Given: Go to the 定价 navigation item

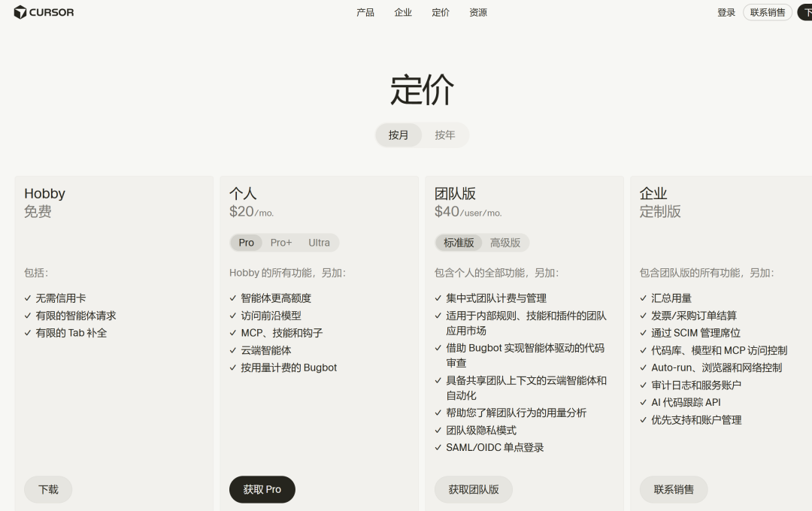Looking at the screenshot, I should 441,13.
